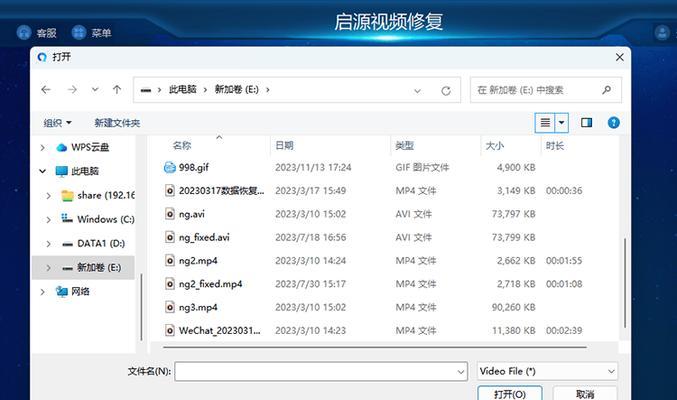Click the file list horizontal scrollbar

tap(375, 347)
